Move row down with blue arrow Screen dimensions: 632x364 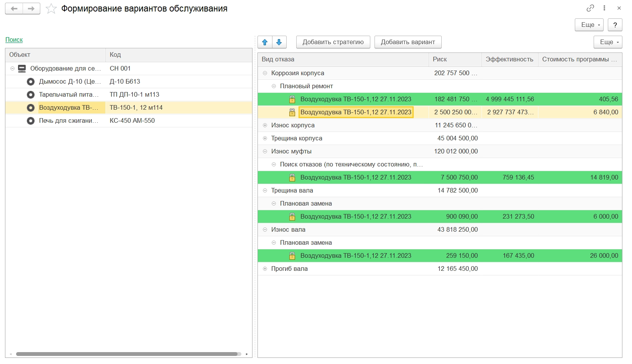click(x=279, y=42)
